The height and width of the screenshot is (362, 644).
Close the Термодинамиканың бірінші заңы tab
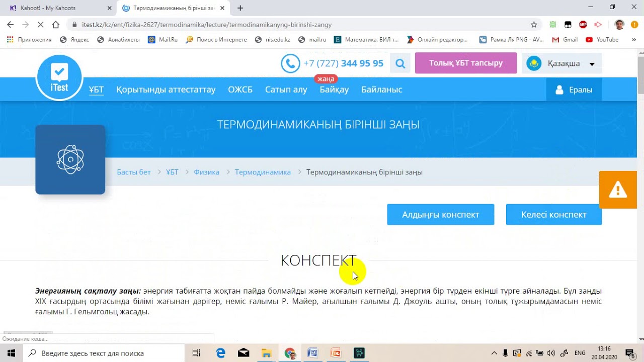[x=222, y=8]
